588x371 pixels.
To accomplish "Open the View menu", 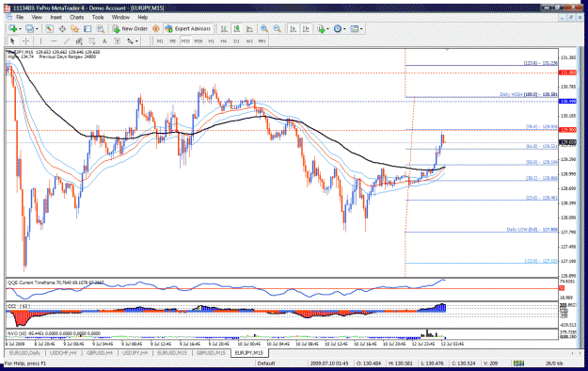I will tap(37, 17).
